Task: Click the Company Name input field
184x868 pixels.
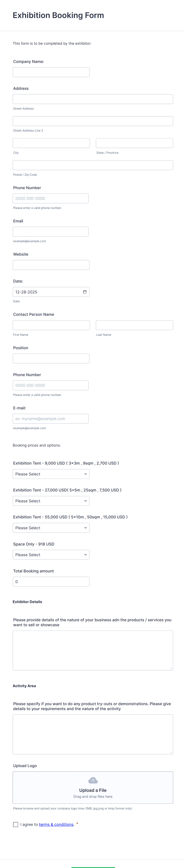Action: [51, 72]
